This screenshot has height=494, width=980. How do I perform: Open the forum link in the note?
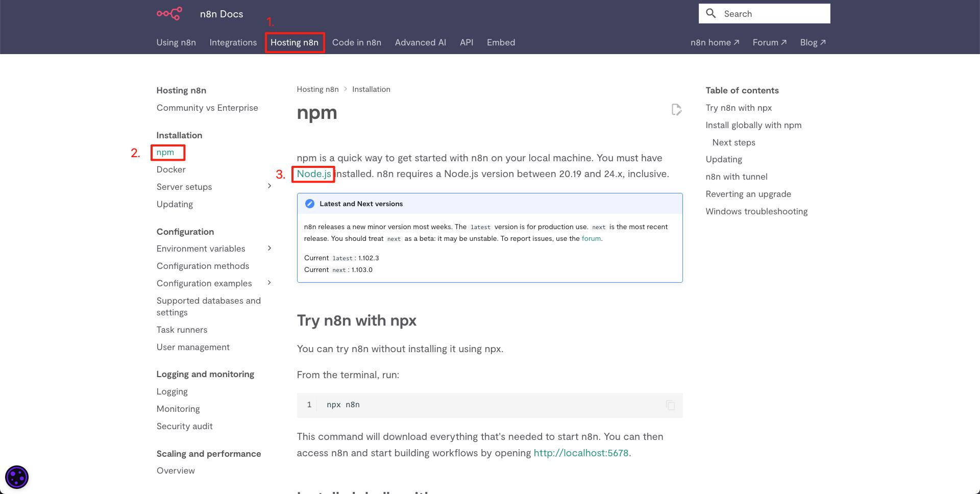(591, 238)
